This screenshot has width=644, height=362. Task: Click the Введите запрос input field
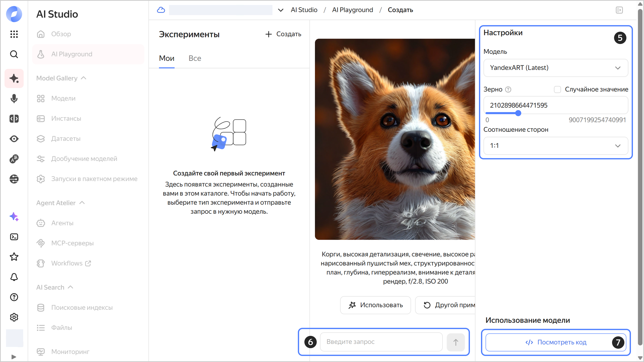(x=381, y=342)
